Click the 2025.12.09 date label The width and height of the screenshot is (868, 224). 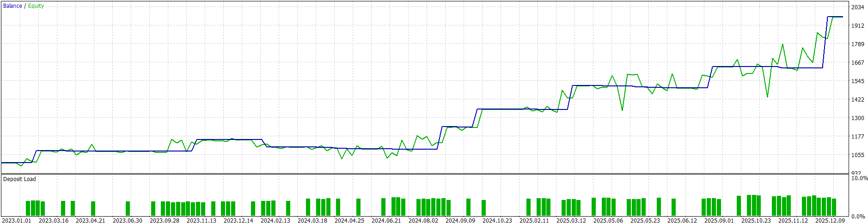(x=830, y=221)
